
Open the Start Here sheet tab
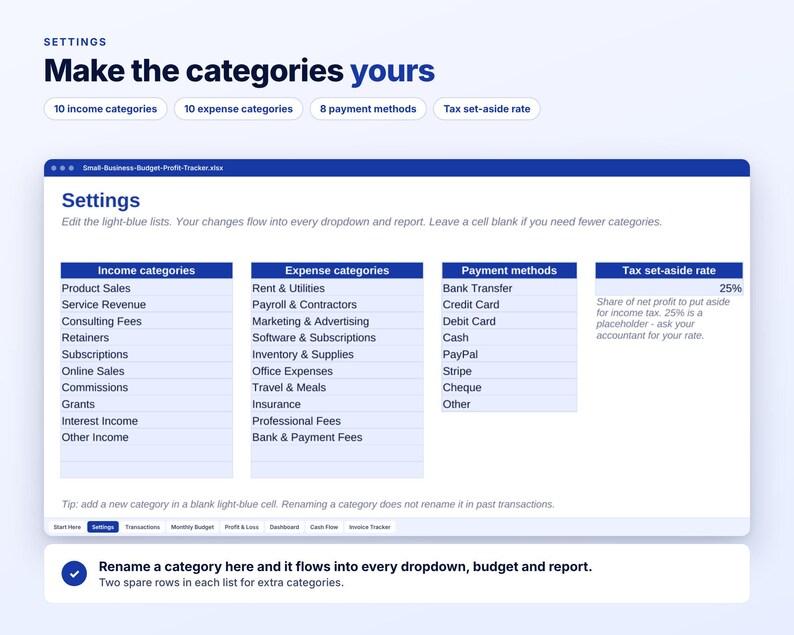[x=67, y=527]
